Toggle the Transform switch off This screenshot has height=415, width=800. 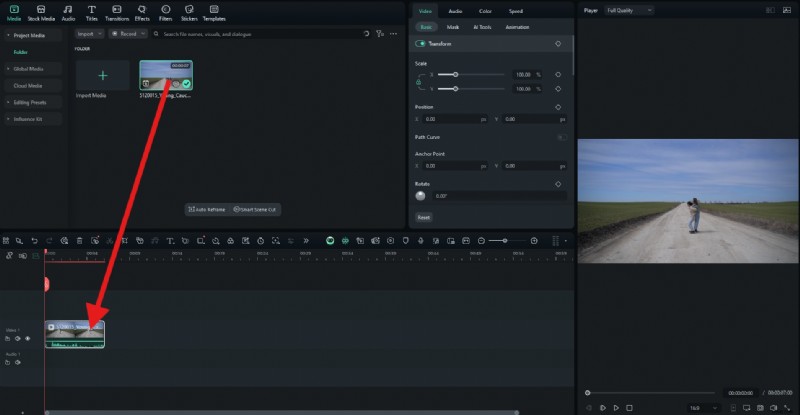tap(420, 44)
